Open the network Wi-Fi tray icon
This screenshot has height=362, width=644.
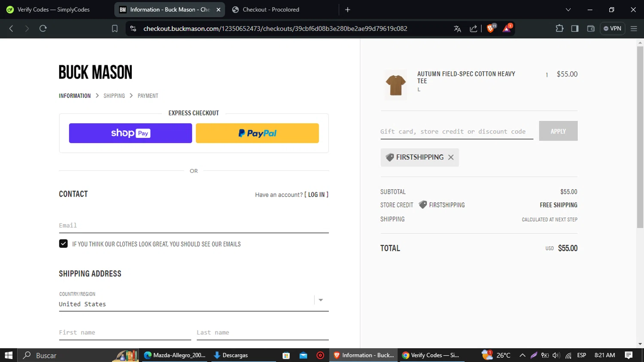tap(568, 355)
